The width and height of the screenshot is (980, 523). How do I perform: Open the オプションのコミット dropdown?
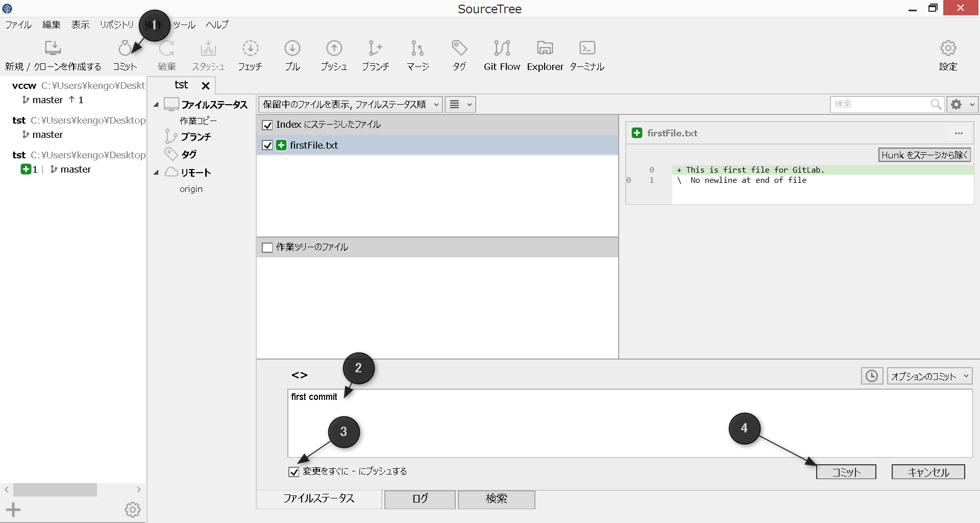pyautogui.click(x=929, y=376)
